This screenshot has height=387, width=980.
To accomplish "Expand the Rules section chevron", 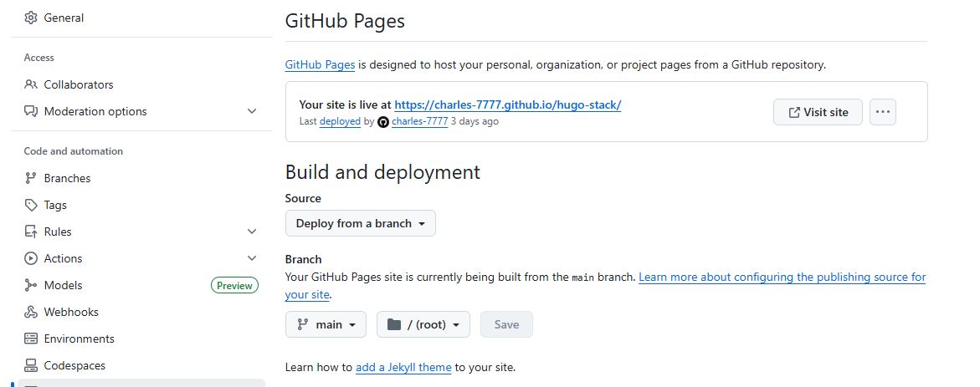I will [252, 232].
